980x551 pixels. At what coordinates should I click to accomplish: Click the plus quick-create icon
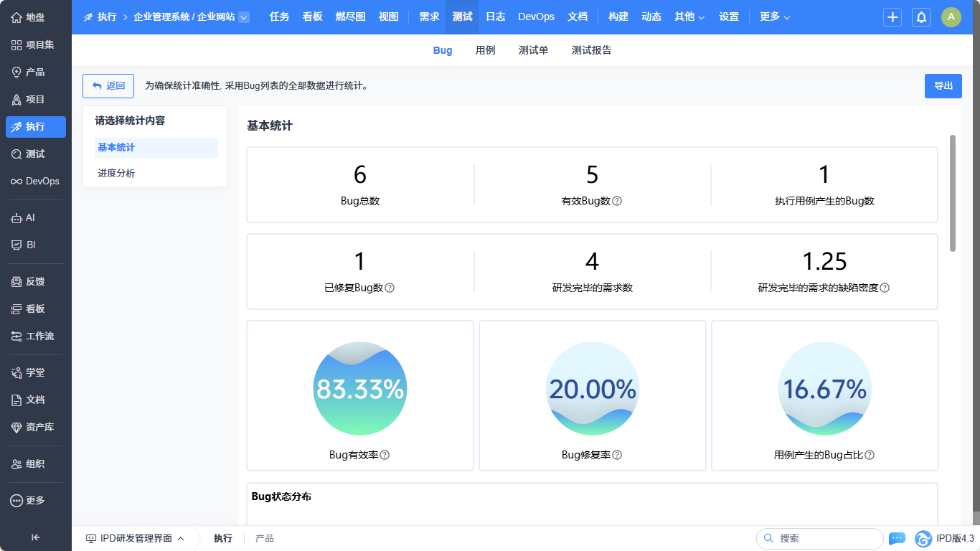892,17
